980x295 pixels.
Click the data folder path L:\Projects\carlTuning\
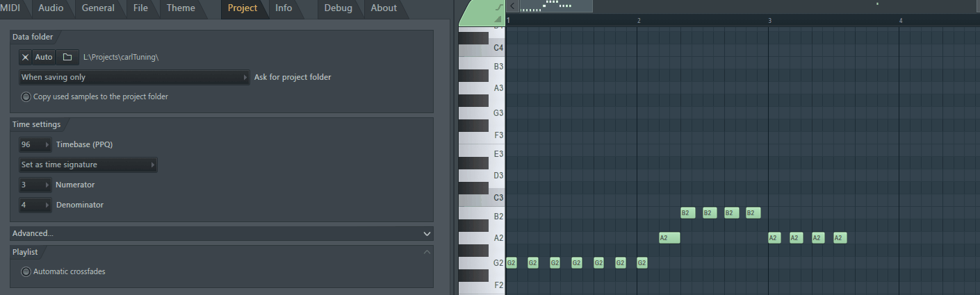121,57
